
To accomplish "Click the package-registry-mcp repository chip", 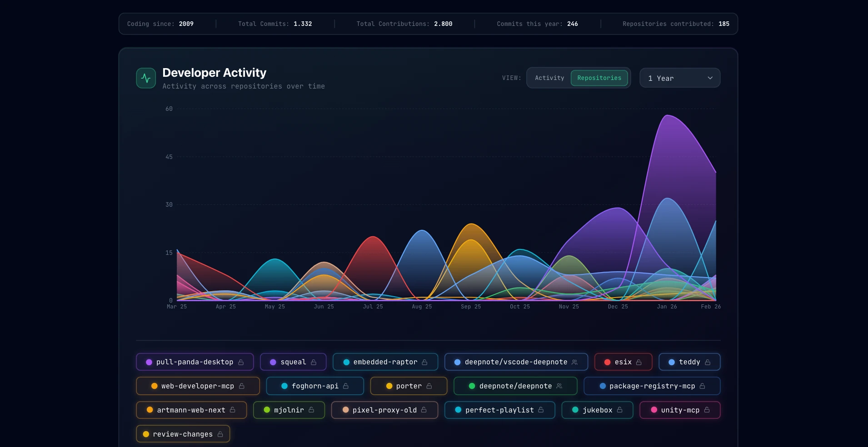I will [x=652, y=386].
